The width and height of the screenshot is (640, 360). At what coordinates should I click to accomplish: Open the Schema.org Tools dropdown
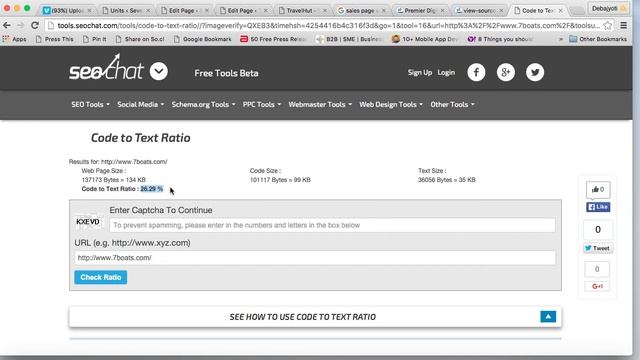[203, 104]
